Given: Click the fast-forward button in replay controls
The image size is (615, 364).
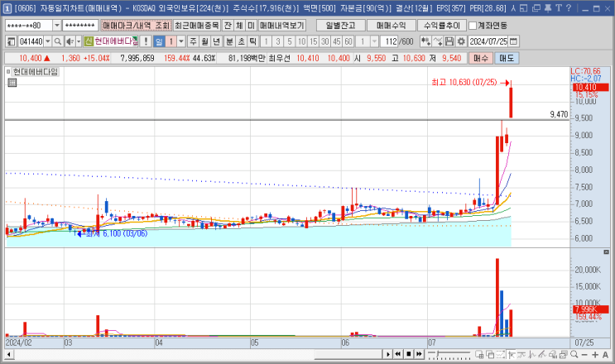Looking at the screenshot, I should pyautogui.click(x=419, y=354).
